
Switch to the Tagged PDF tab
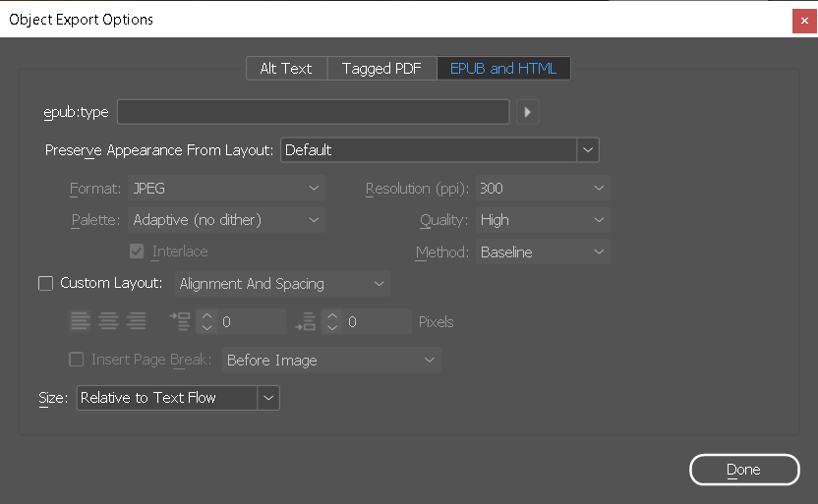(381, 69)
